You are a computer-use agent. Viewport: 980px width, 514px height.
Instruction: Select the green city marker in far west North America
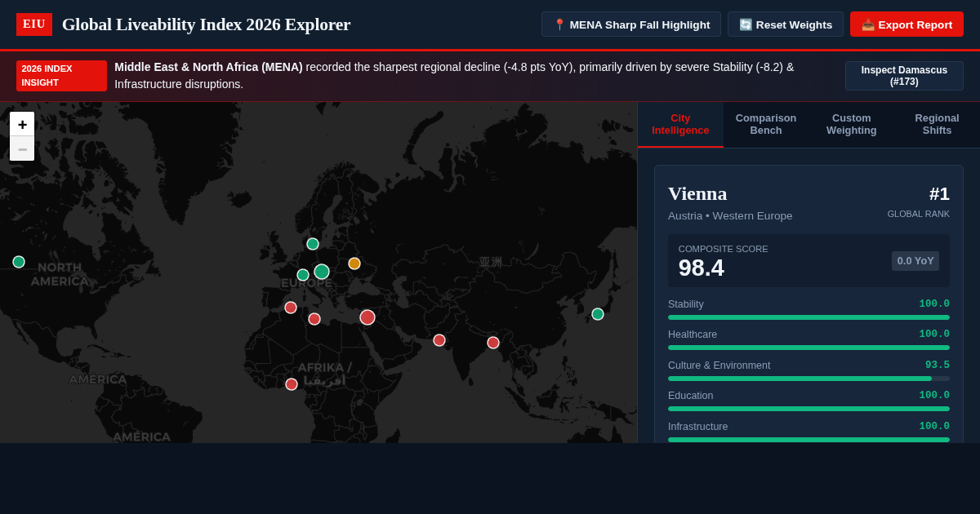coord(19,262)
